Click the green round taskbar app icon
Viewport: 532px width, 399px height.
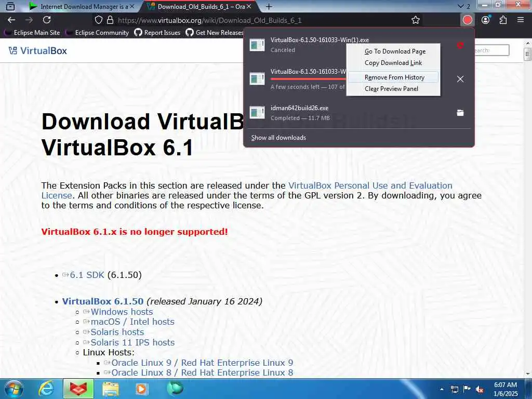175,388
